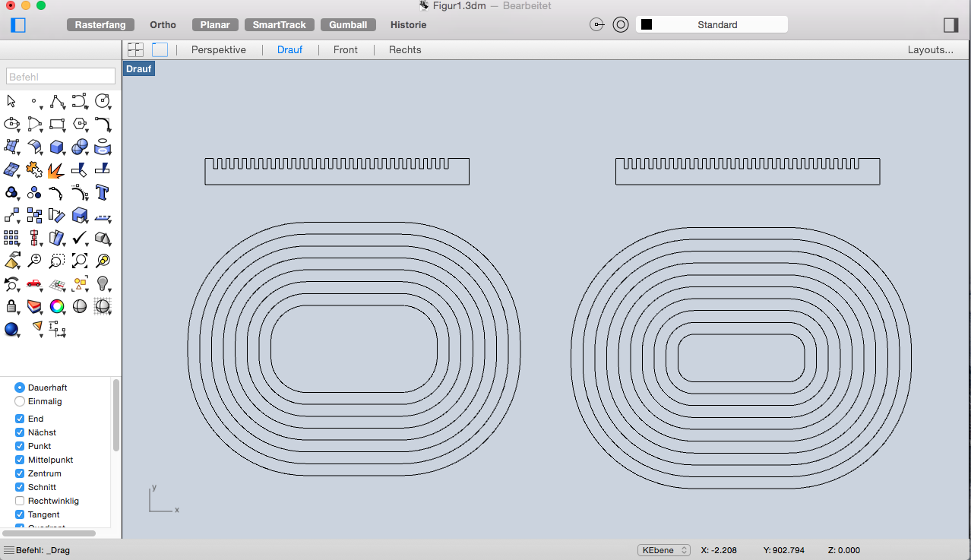The height and width of the screenshot is (560, 971).
Task: Click the Box solid tool
Action: tap(56, 147)
